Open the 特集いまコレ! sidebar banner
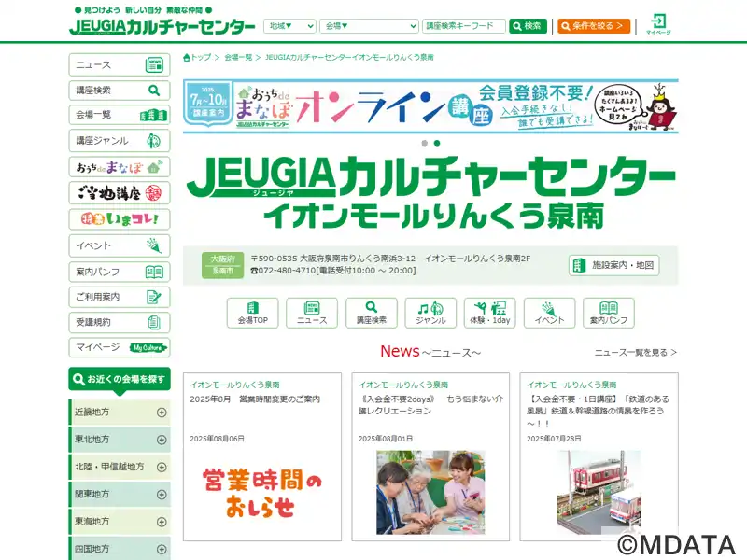This screenshot has width=747, height=560. point(120,219)
